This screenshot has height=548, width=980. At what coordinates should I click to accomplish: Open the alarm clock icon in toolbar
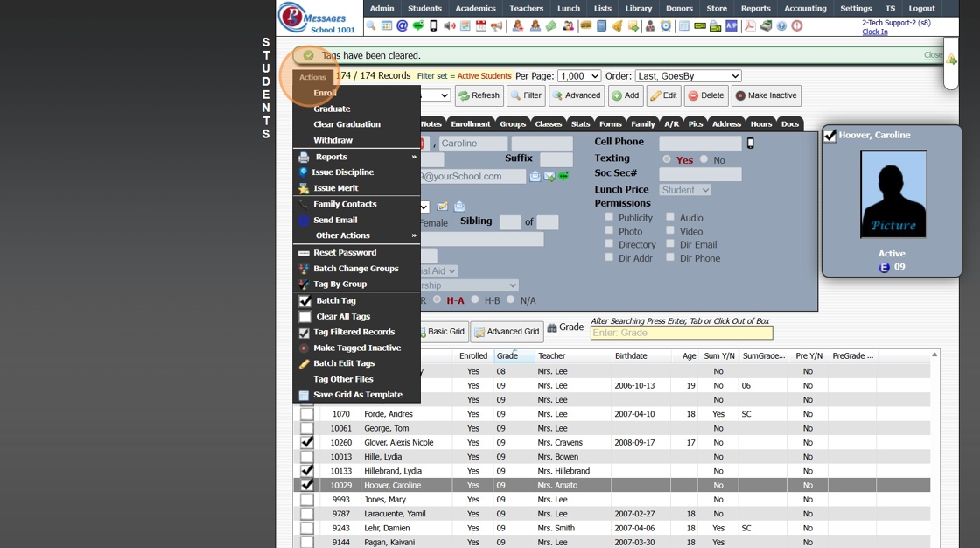pos(666,26)
